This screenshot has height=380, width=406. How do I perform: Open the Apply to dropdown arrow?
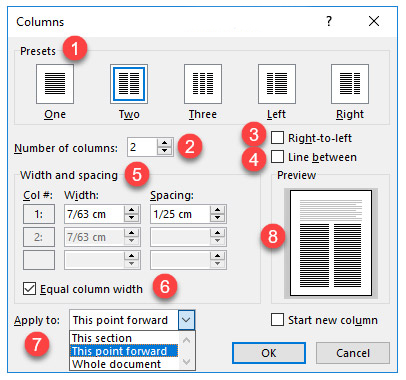click(186, 320)
